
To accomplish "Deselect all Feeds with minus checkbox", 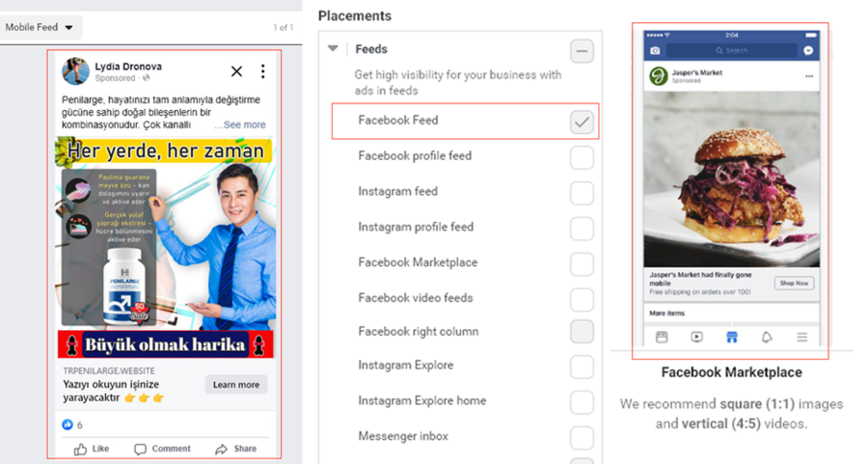I will 582,51.
